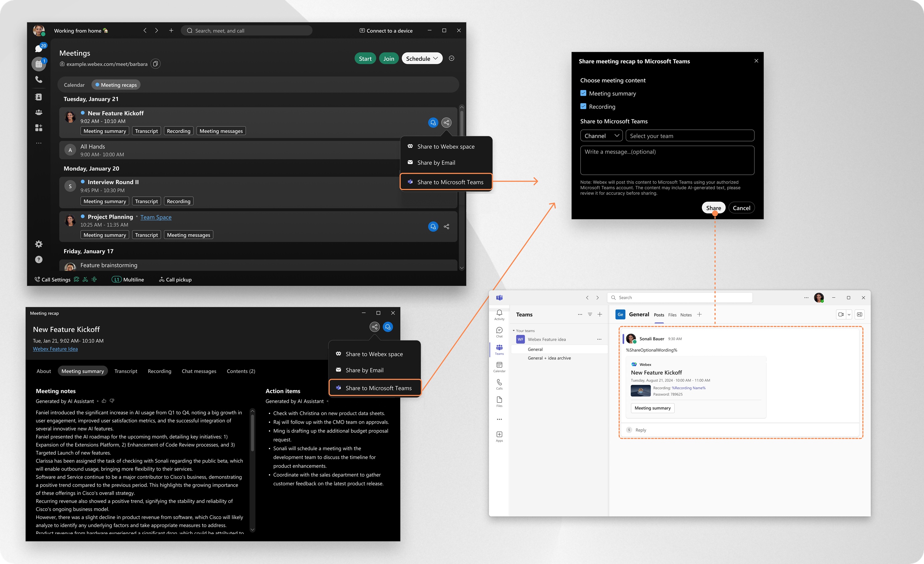Open Help question mark icon in Webex
Image resolution: width=924 pixels, height=564 pixels.
(38, 260)
